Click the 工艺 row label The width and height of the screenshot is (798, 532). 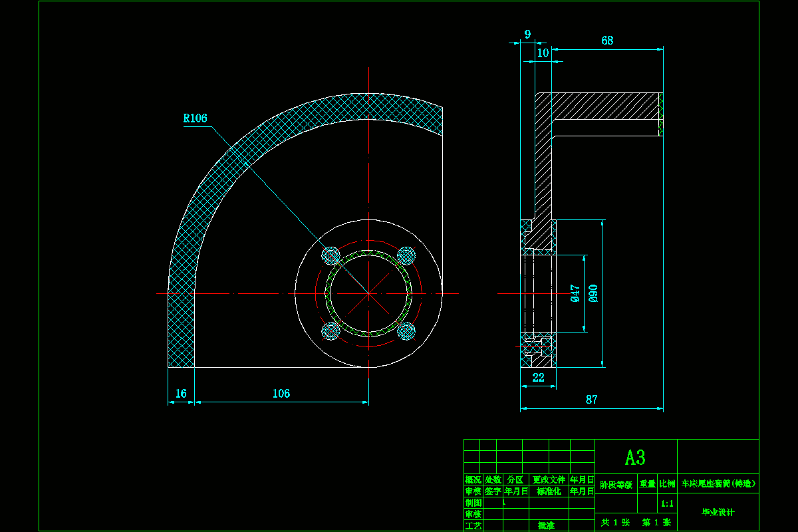coord(473,525)
